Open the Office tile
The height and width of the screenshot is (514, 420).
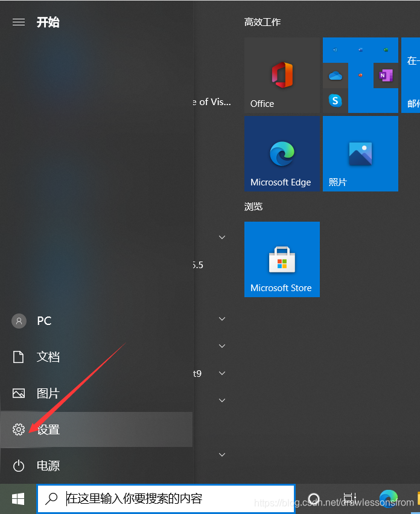click(x=282, y=75)
